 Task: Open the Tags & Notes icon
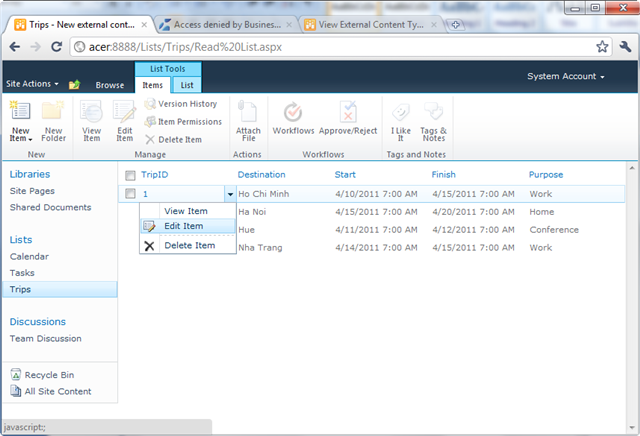433,111
